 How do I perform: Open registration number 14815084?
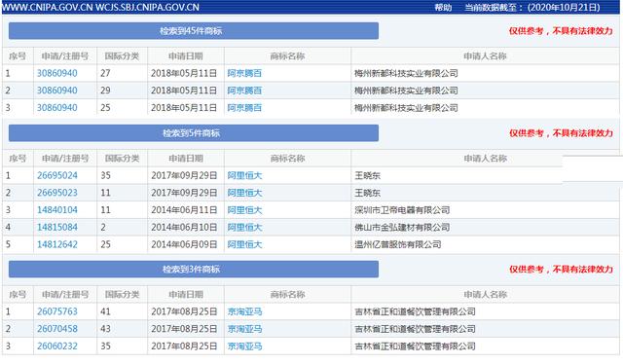[x=57, y=228]
